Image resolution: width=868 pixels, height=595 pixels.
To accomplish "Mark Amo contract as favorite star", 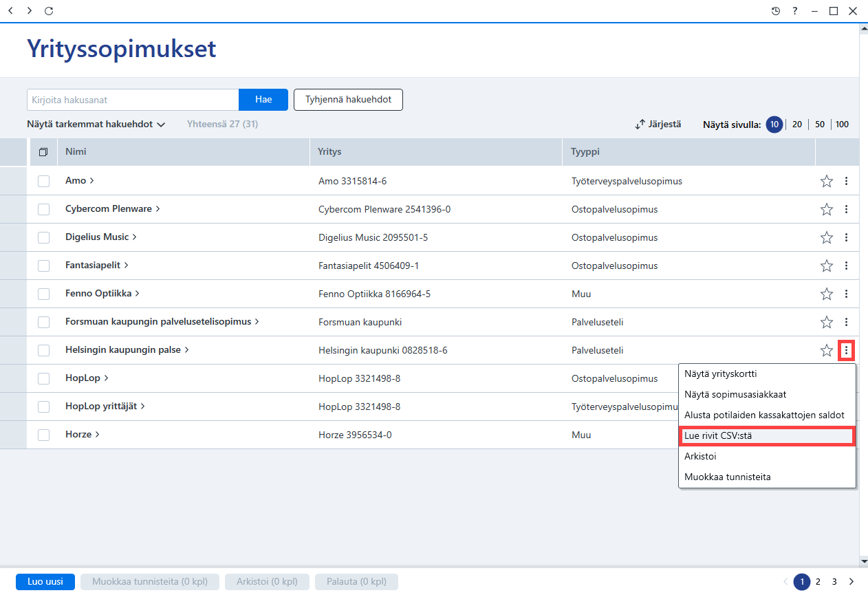I will click(x=827, y=181).
